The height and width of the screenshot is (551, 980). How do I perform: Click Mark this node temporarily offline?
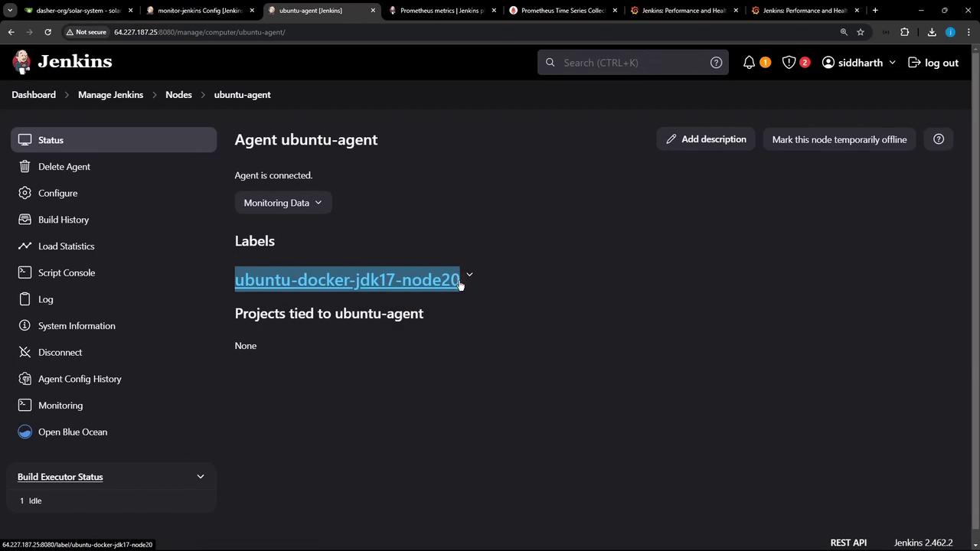pyautogui.click(x=839, y=139)
